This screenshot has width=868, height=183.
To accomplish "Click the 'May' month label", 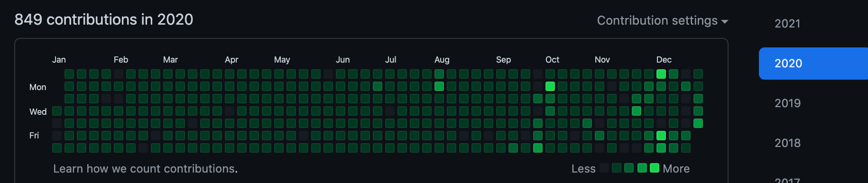I will [x=282, y=60].
